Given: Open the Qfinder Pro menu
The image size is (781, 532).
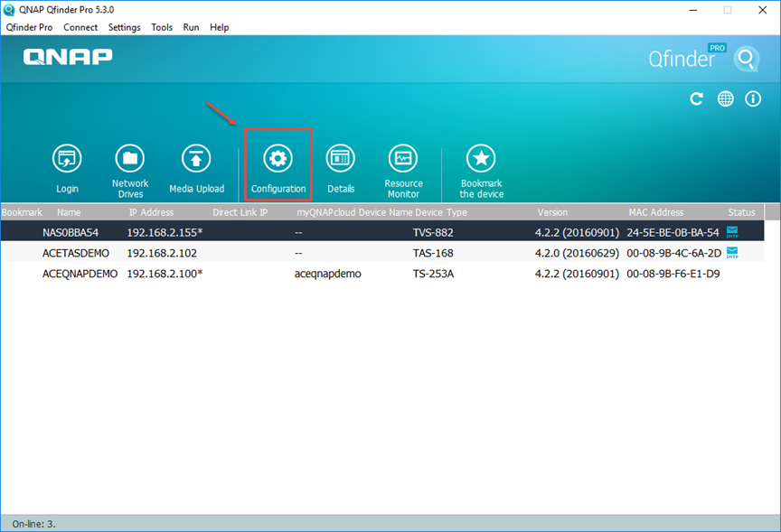Looking at the screenshot, I should coord(29,27).
